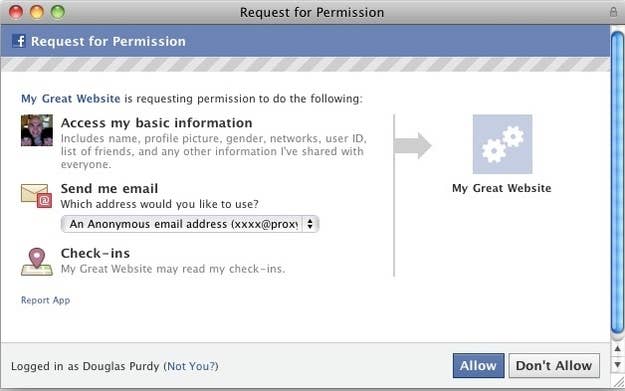Screen dimensions: 625x391
Task: Click the user profile picture thumbnail
Action: pos(37,130)
